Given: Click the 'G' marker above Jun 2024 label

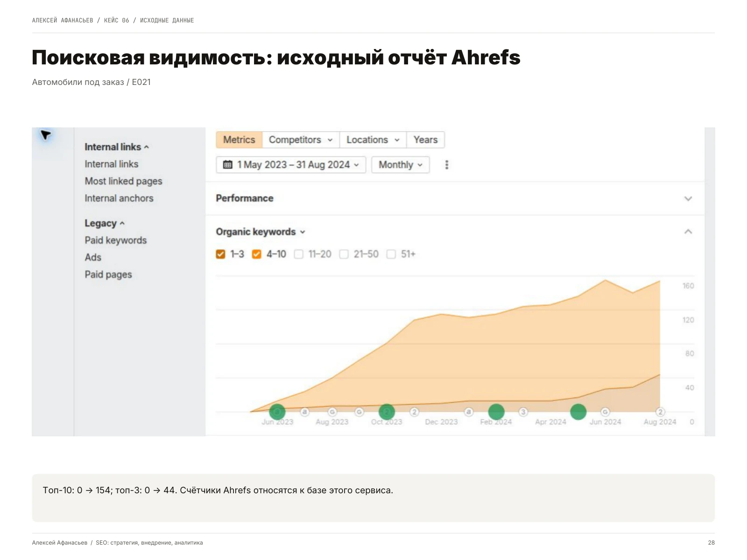Looking at the screenshot, I should [605, 412].
